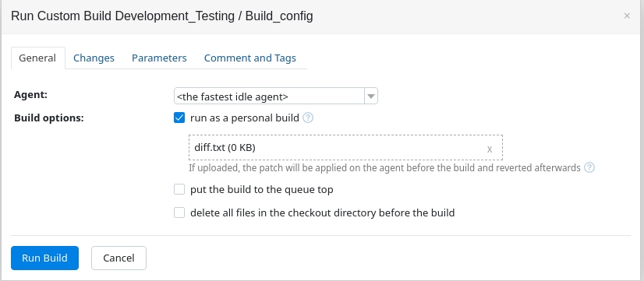Enable put the build to queue top
The width and height of the screenshot is (644, 281).
point(179,189)
